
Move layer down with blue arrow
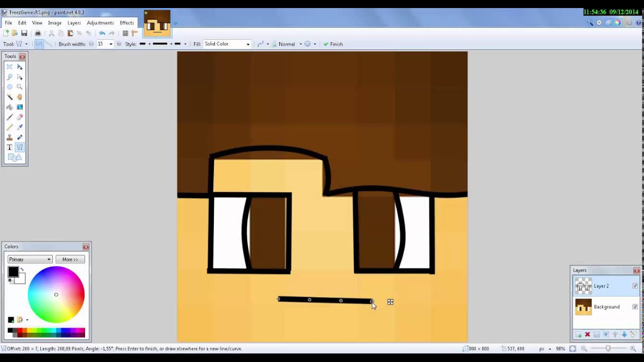pyautogui.click(x=624, y=334)
